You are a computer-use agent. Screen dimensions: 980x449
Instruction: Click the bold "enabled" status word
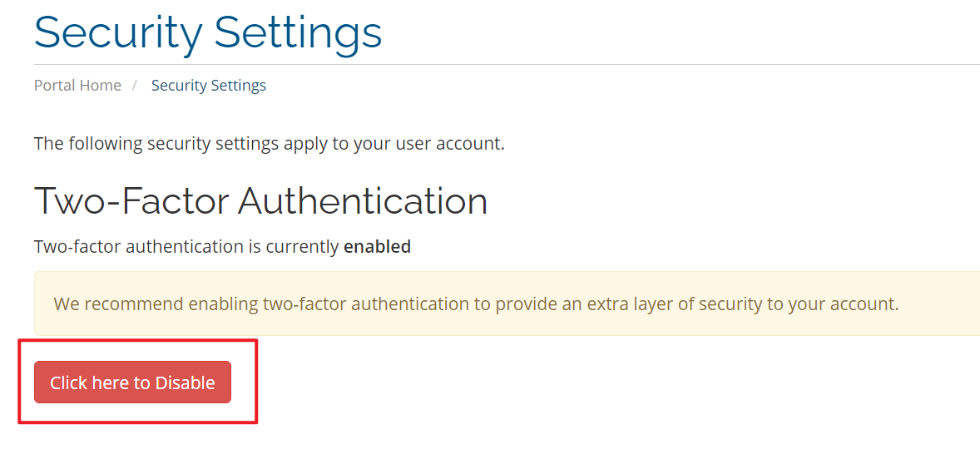(377, 247)
